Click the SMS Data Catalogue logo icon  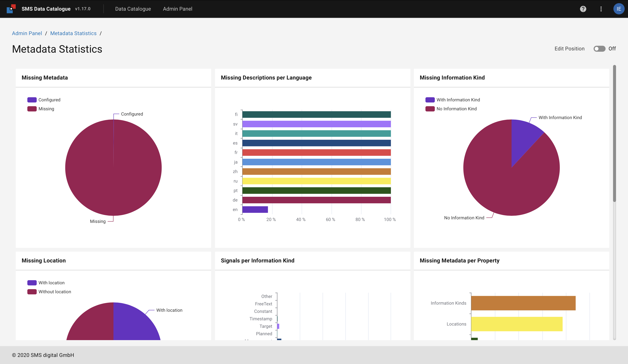tap(11, 9)
